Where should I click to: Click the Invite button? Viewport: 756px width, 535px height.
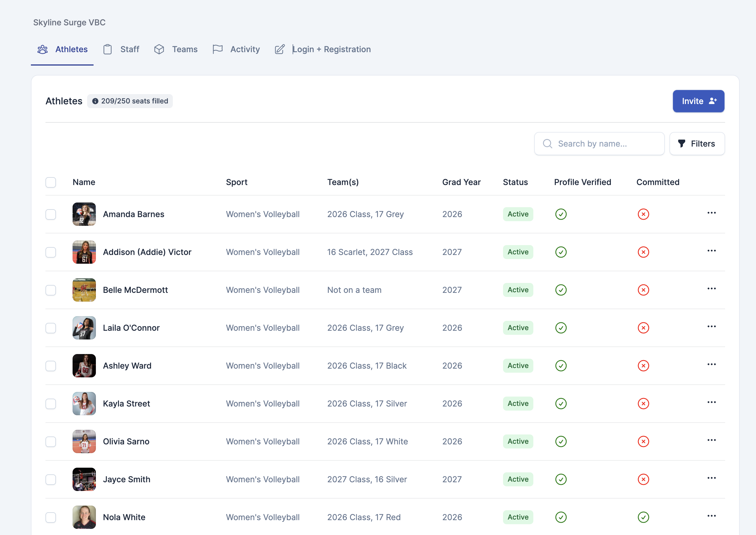(698, 101)
